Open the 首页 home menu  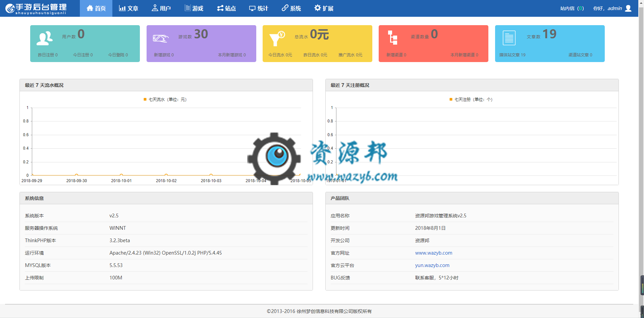(96, 8)
